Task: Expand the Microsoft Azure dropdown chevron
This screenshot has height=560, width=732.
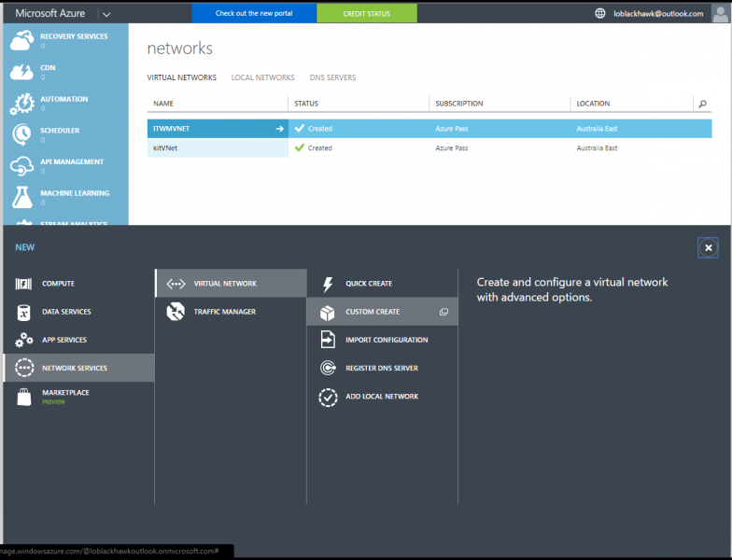Action: pos(106,15)
